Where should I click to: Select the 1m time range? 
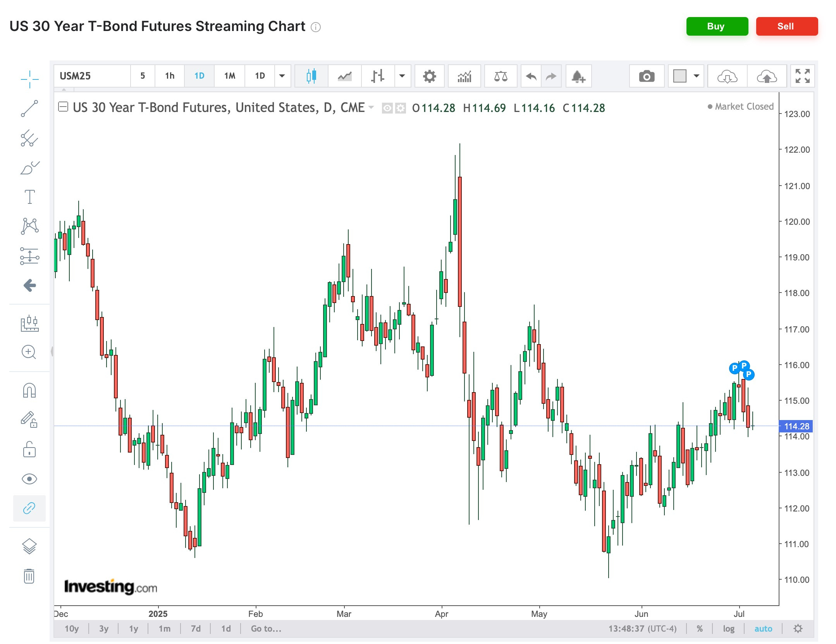pos(165,629)
